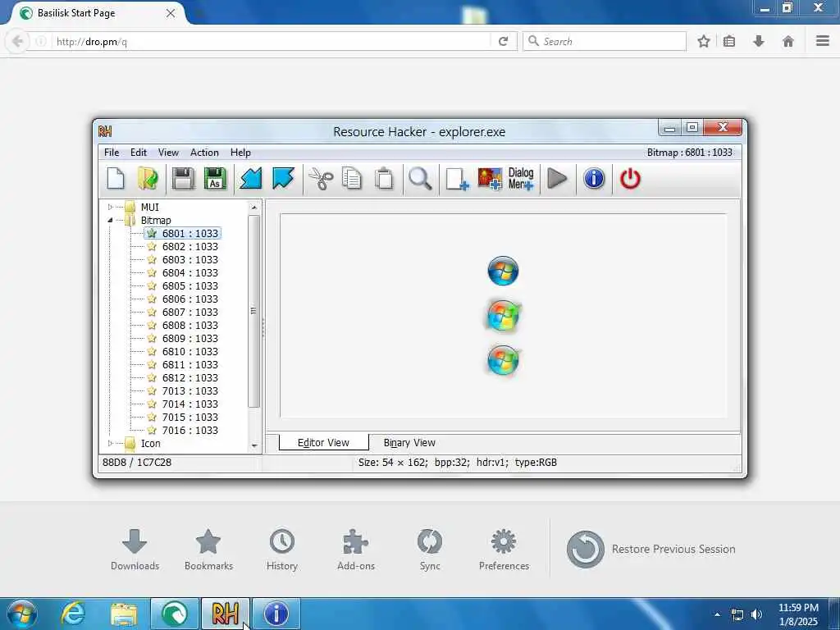Click the blue info icon in toolbar
The image size is (840, 630).
[594, 178]
